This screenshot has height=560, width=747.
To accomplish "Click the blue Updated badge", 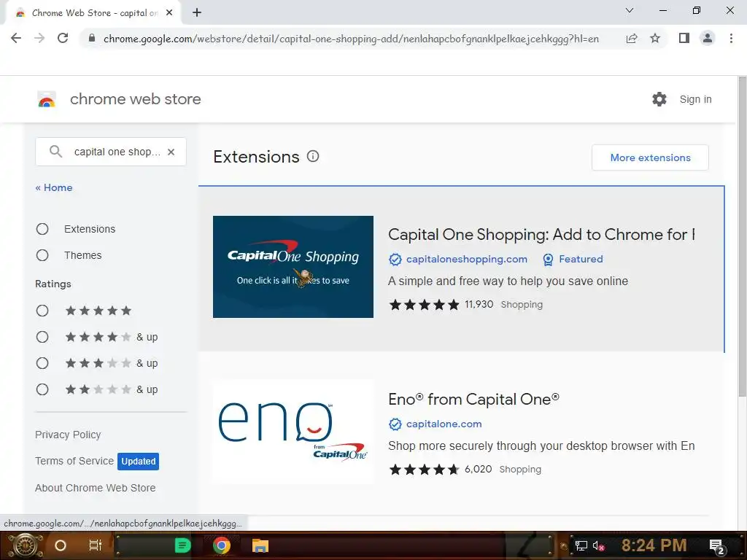I will (138, 462).
